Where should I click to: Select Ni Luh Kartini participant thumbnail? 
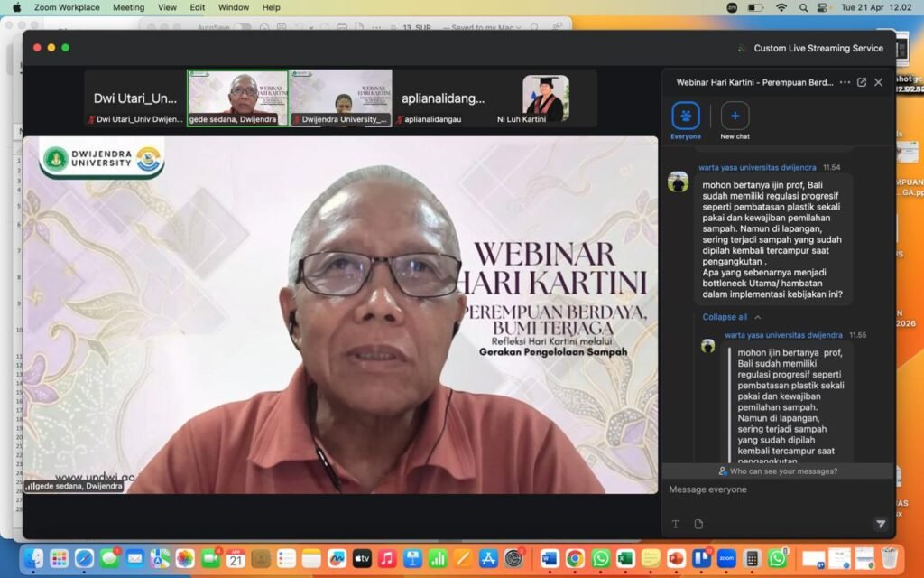point(546,97)
